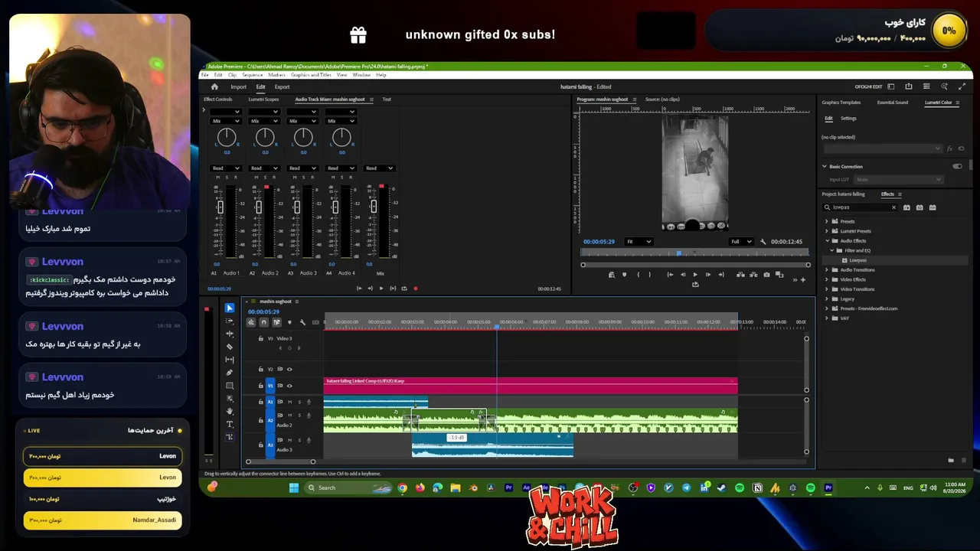Click the Add Marker icon in the timeline header
Viewport: 980px width, 551px height.
coord(289,322)
